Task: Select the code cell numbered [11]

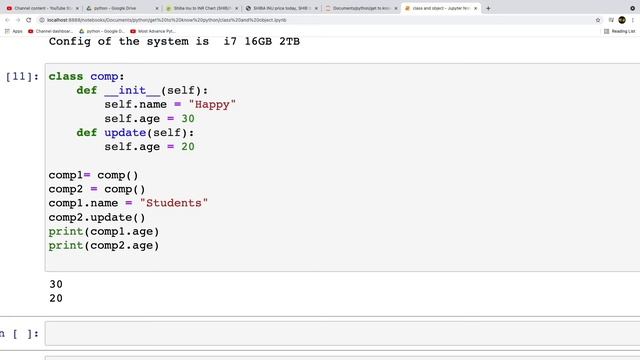Action: tap(342, 167)
